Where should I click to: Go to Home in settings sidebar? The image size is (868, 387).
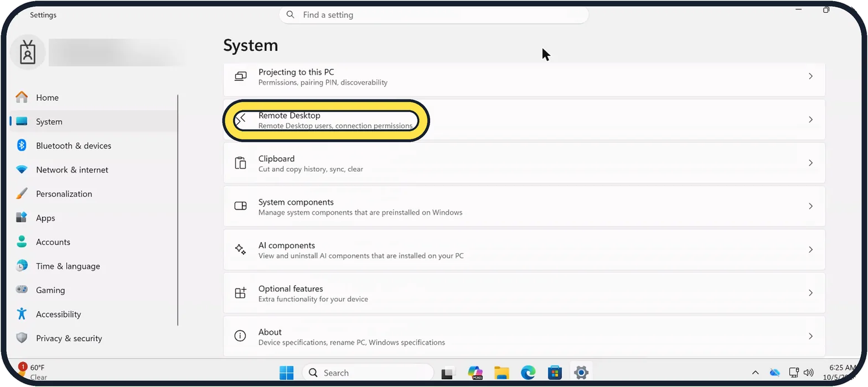tap(93, 97)
